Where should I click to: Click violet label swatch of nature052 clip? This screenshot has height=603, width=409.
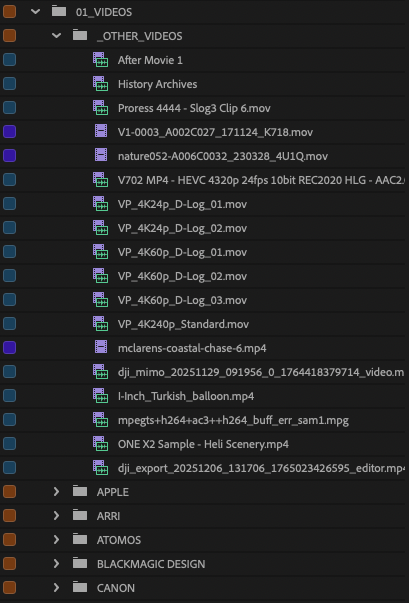pos(9,155)
